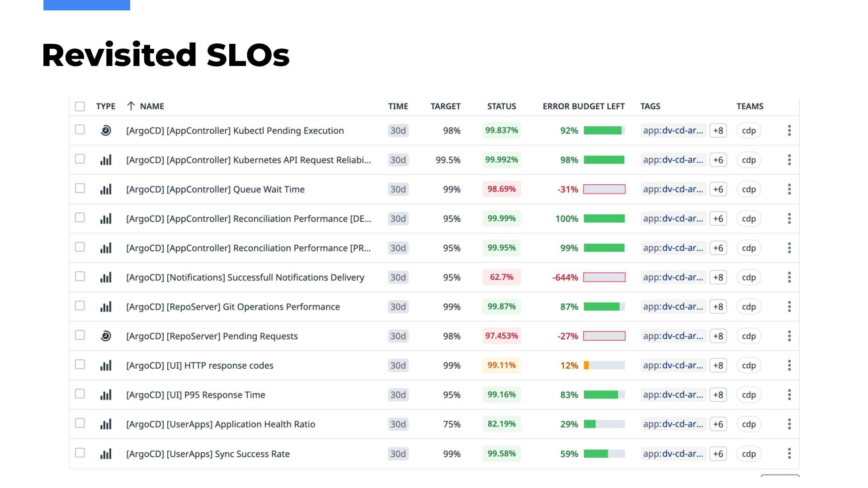Expand the +8 tags on Git Operations Performance
Image resolution: width=868 pixels, height=488 pixels.
pyautogui.click(x=718, y=307)
